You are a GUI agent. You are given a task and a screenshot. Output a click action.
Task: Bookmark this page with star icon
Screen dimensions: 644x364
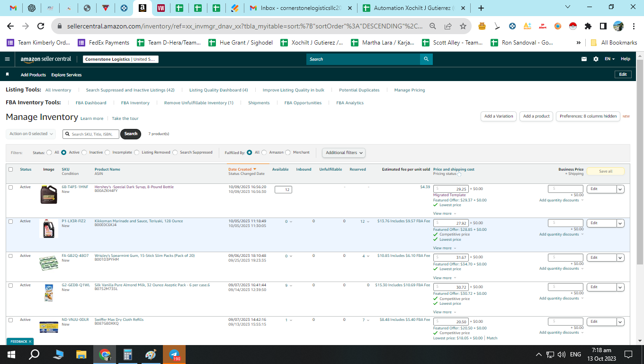[463, 26]
